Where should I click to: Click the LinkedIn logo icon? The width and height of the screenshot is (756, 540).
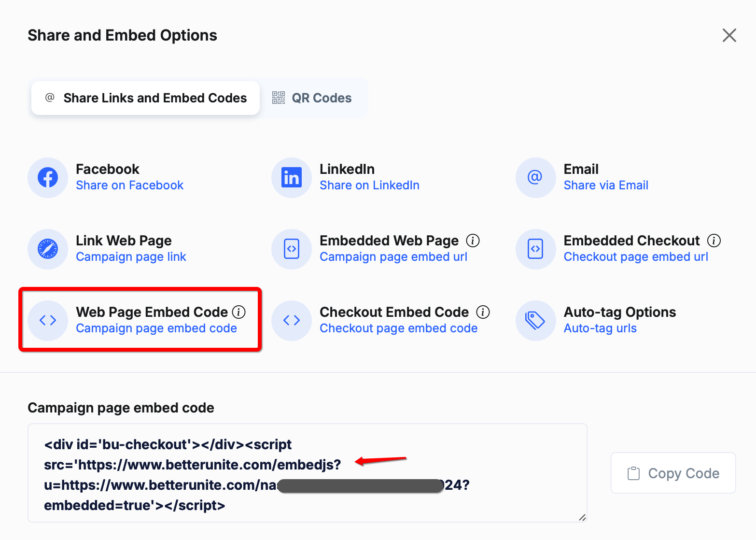(292, 177)
